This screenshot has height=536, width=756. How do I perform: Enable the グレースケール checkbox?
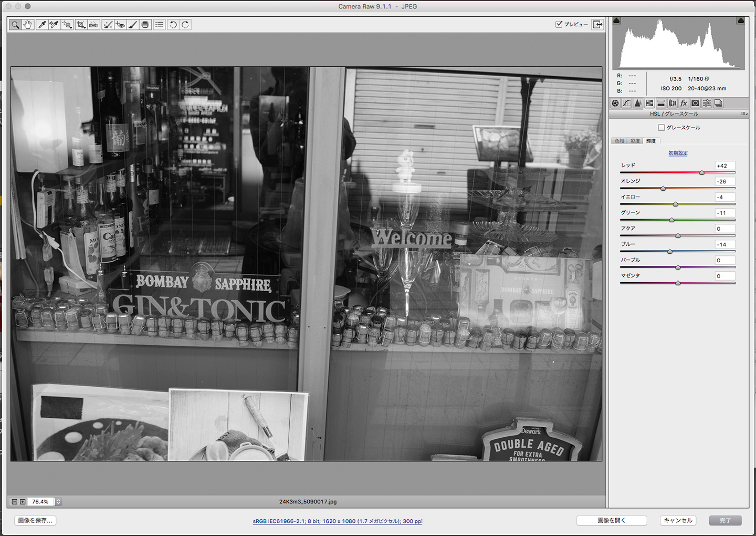661,128
